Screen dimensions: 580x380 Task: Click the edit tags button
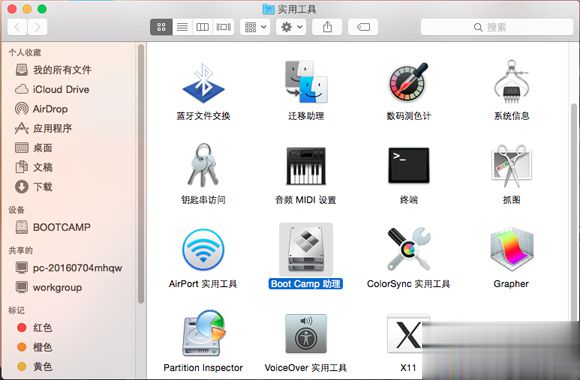pos(363,27)
